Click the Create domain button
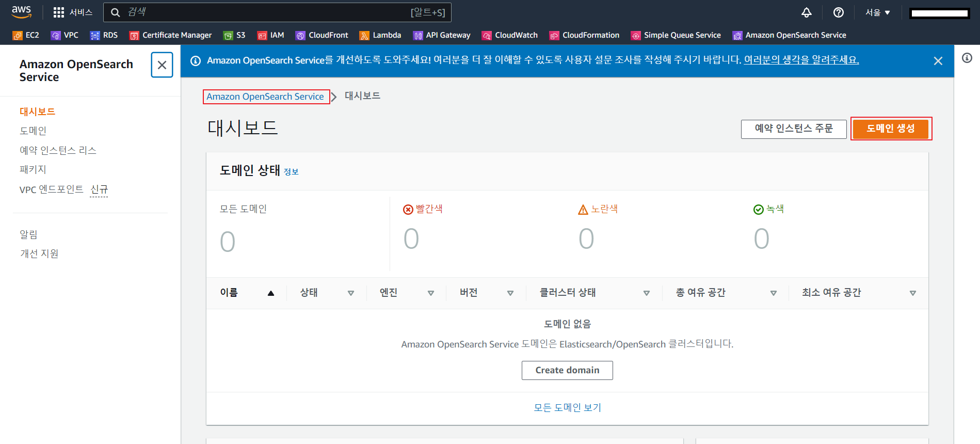This screenshot has height=444, width=980. [567, 370]
